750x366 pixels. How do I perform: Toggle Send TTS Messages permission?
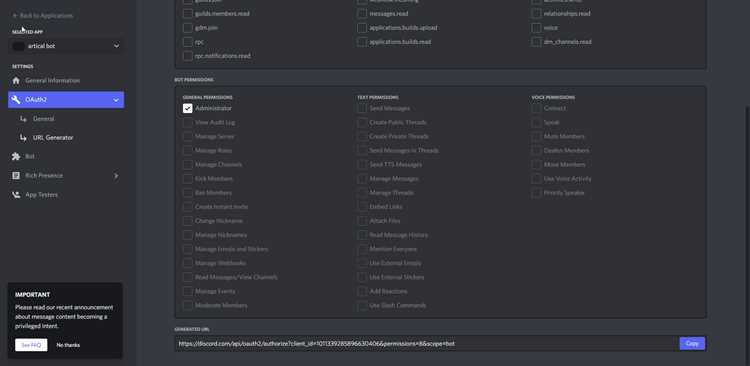click(362, 165)
